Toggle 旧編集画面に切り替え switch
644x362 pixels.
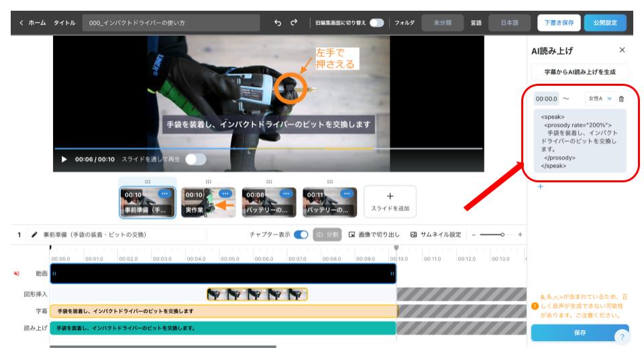(376, 23)
